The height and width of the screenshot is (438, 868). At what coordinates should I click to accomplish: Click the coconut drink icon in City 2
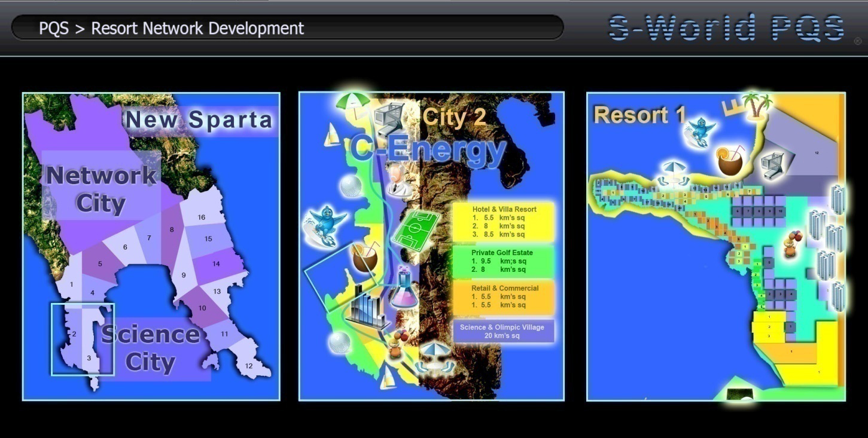pos(364,258)
